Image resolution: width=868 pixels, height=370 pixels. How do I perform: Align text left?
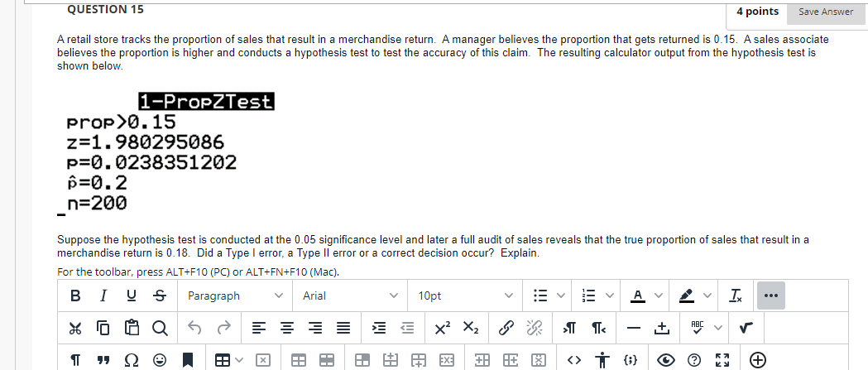[258, 329]
